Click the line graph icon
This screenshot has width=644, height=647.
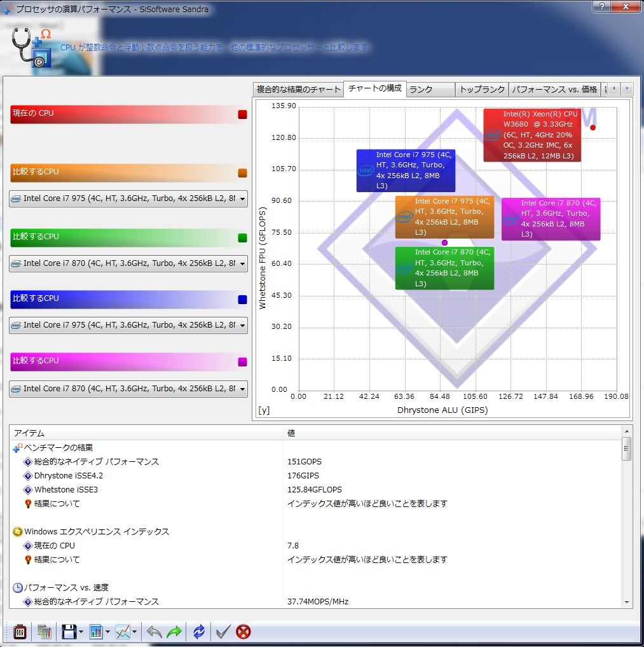tap(123, 631)
